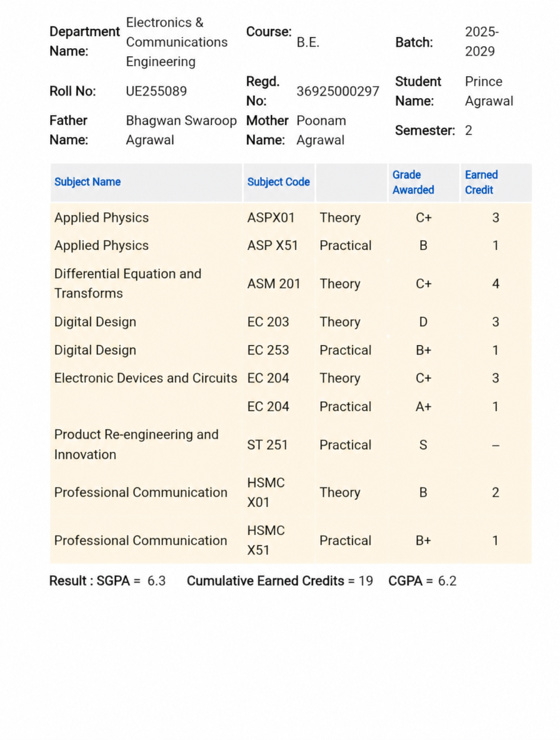Click the SGPA value 6.3
This screenshot has width=560, height=740.
coord(157,581)
